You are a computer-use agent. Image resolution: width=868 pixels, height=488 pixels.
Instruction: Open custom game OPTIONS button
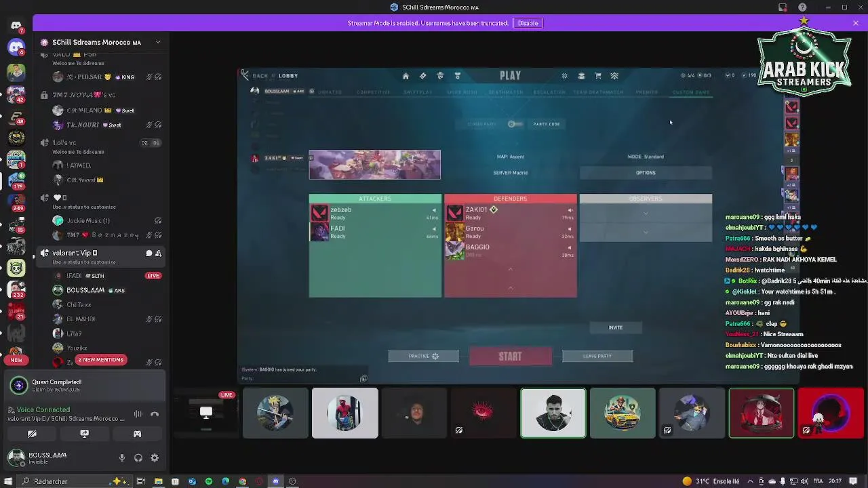click(x=646, y=173)
